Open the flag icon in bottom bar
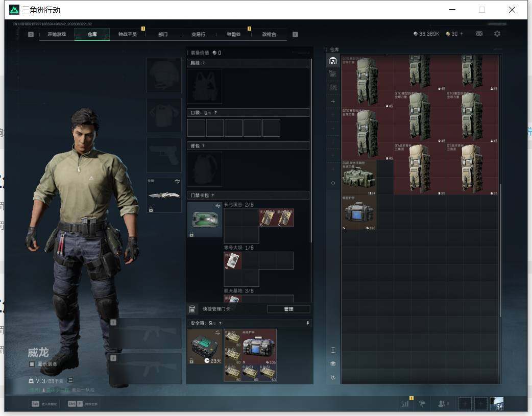The height and width of the screenshot is (416, 532). pyautogui.click(x=422, y=404)
